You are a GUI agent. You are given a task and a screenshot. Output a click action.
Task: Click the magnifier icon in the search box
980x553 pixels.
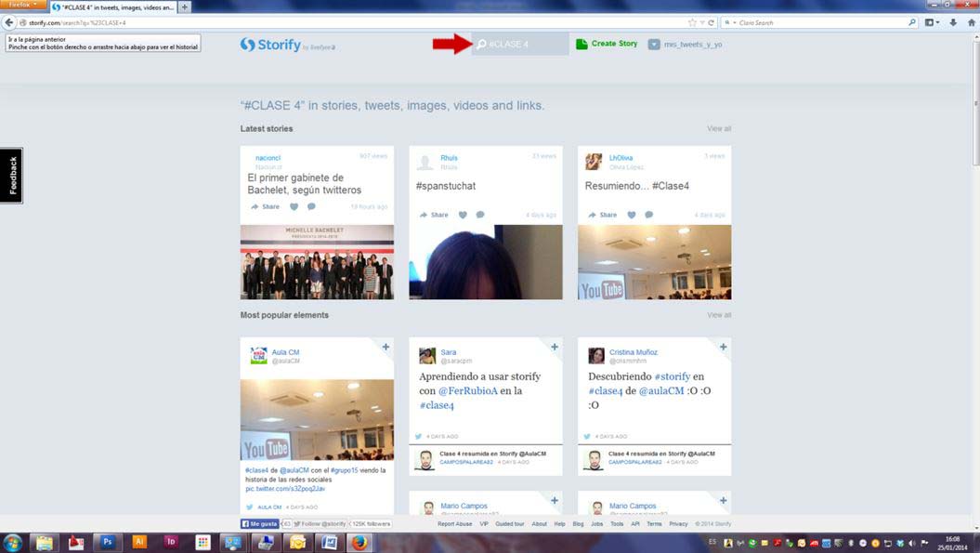point(481,44)
